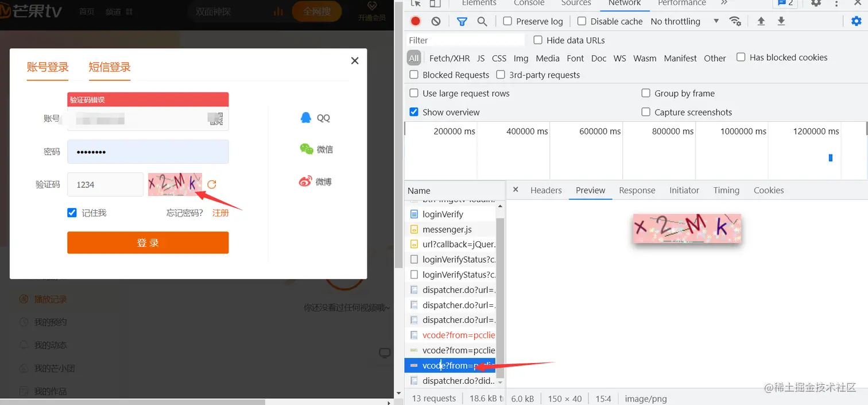Enable Preserve log checkbox
The image size is (868, 405).
point(507,21)
